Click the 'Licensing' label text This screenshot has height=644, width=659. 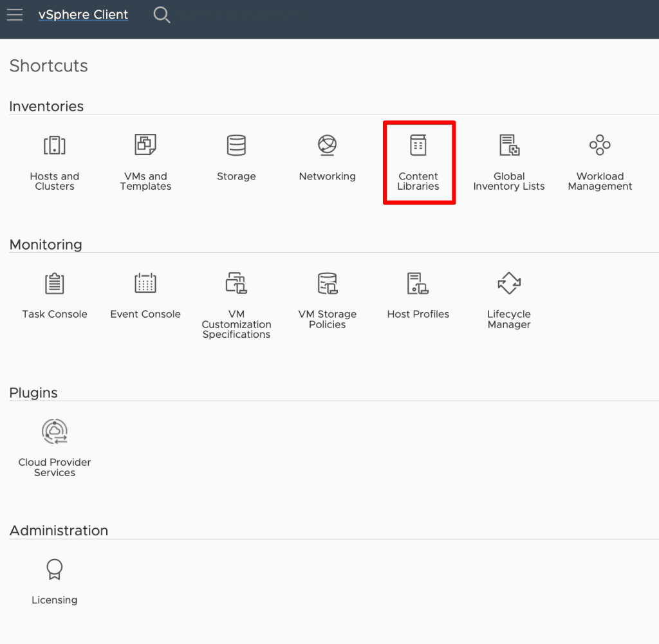[x=55, y=600]
